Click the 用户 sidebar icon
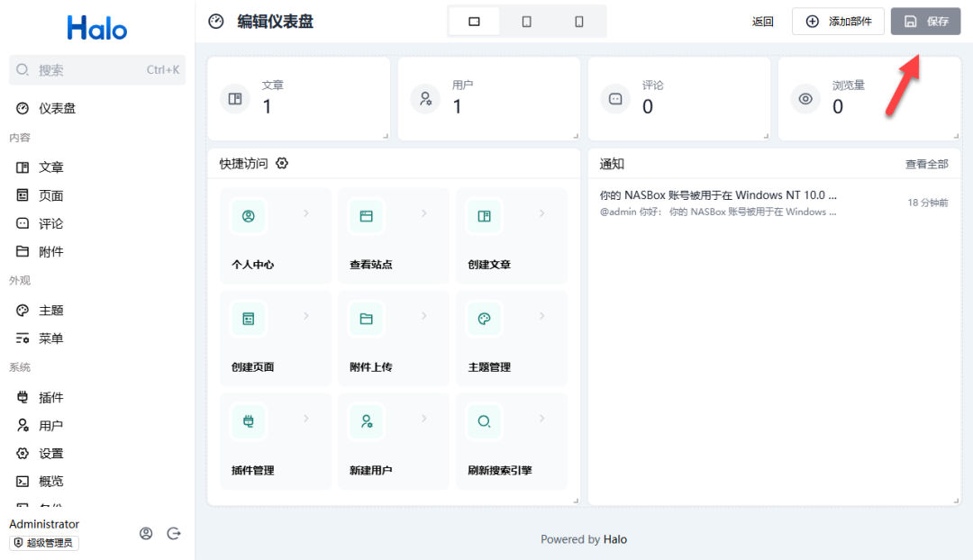The height and width of the screenshot is (560, 973). click(x=23, y=426)
